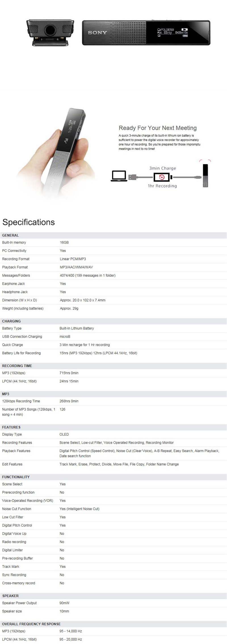Click the FOLDER01 text on recorder display
The width and height of the screenshot is (227, 644).
pos(167,30)
